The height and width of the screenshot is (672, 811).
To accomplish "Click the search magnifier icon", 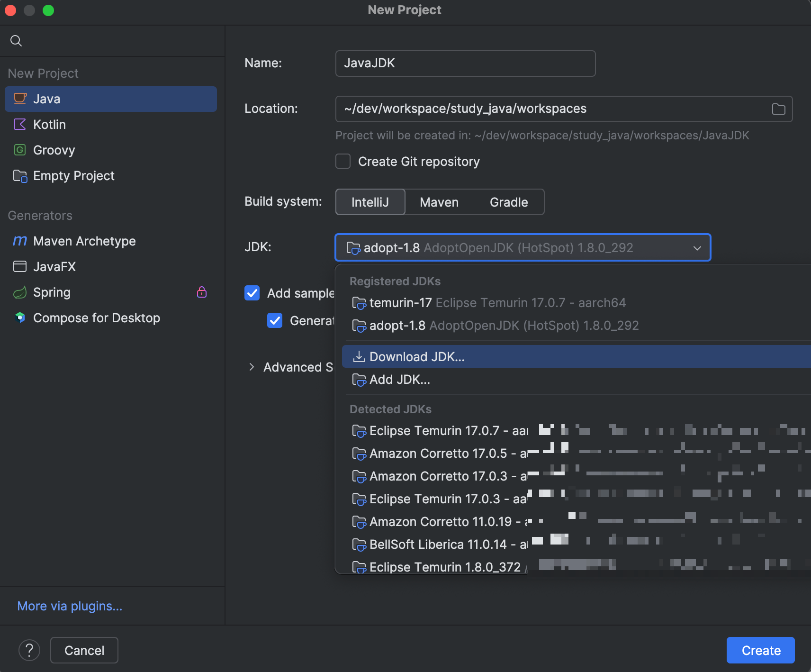I will (16, 41).
